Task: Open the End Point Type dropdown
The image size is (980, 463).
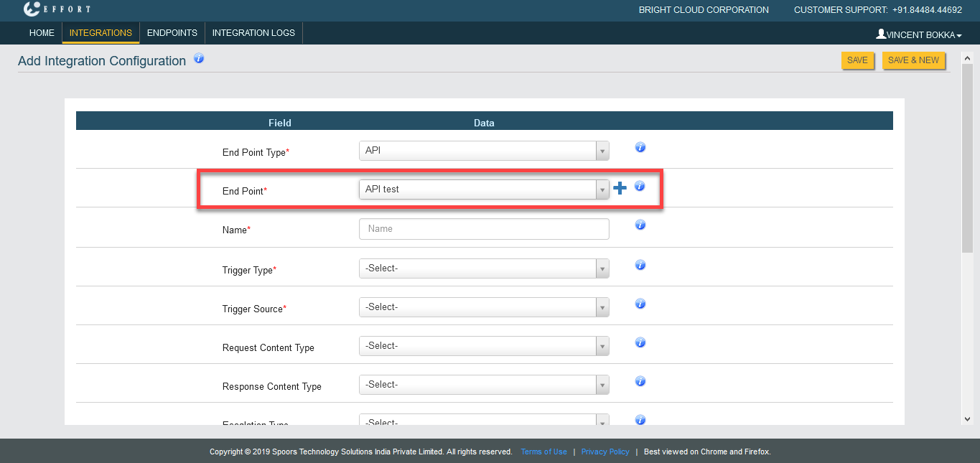Action: [483, 151]
